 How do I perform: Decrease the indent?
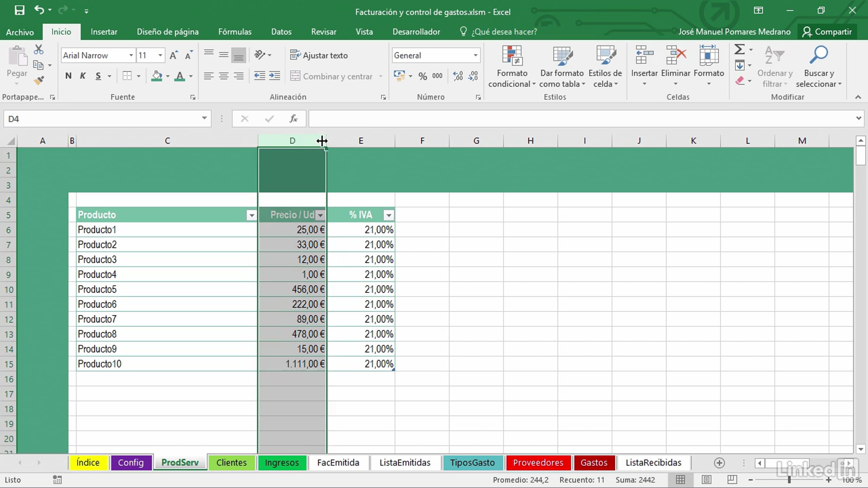259,76
